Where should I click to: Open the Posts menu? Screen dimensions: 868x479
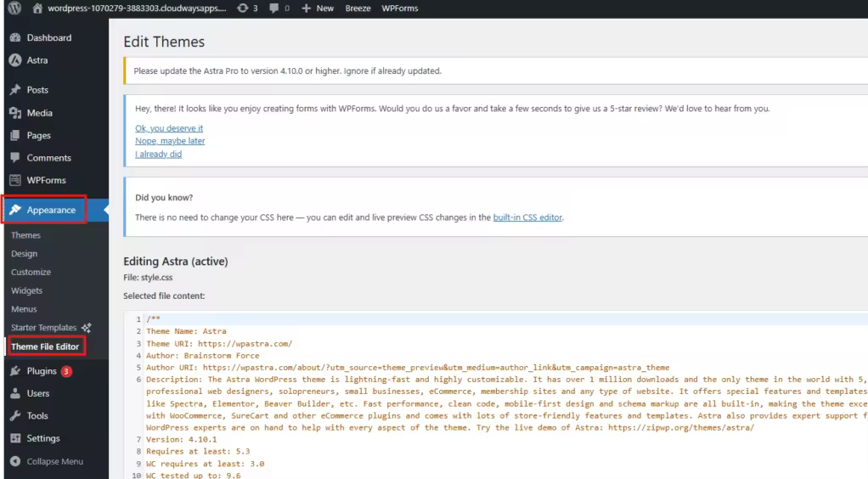click(37, 90)
